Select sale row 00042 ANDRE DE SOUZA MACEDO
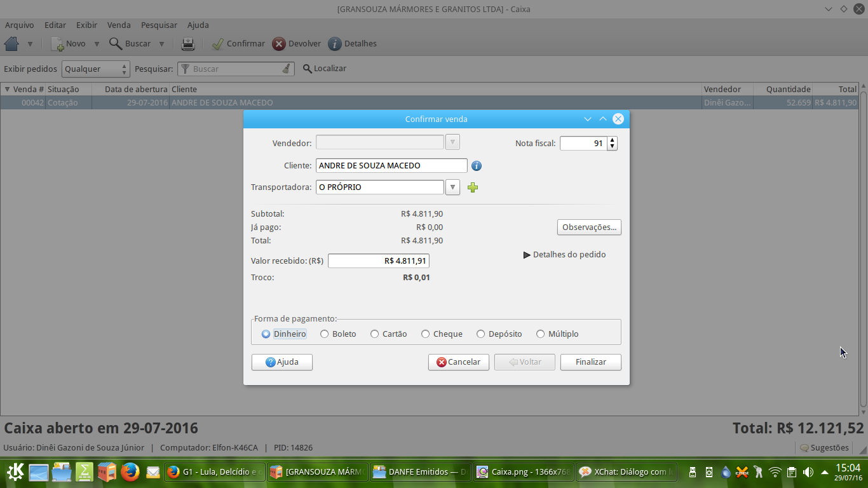The width and height of the screenshot is (868, 488). [430, 102]
